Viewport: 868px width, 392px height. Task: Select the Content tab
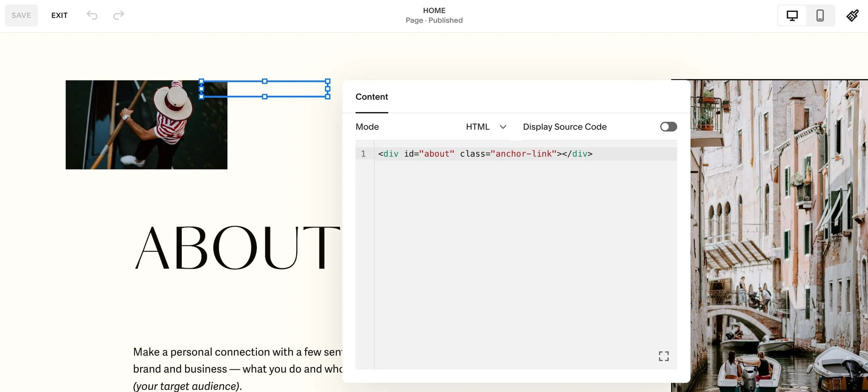click(x=372, y=97)
